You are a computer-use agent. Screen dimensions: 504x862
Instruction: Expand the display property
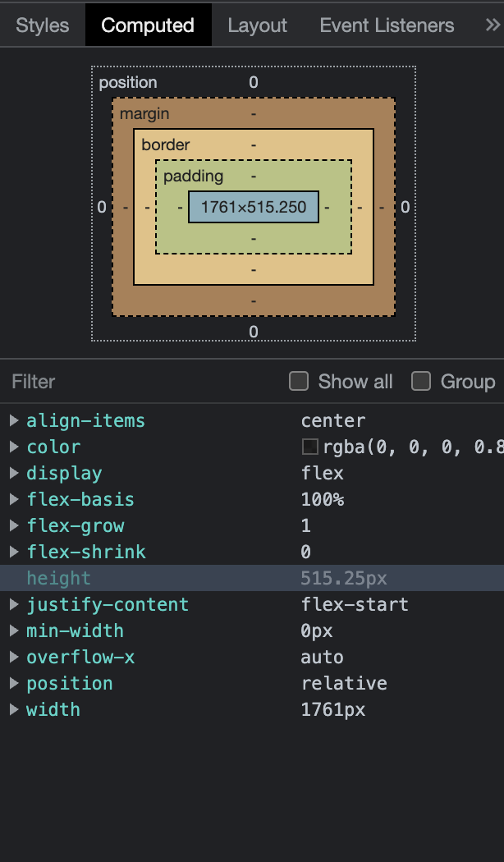(14, 473)
